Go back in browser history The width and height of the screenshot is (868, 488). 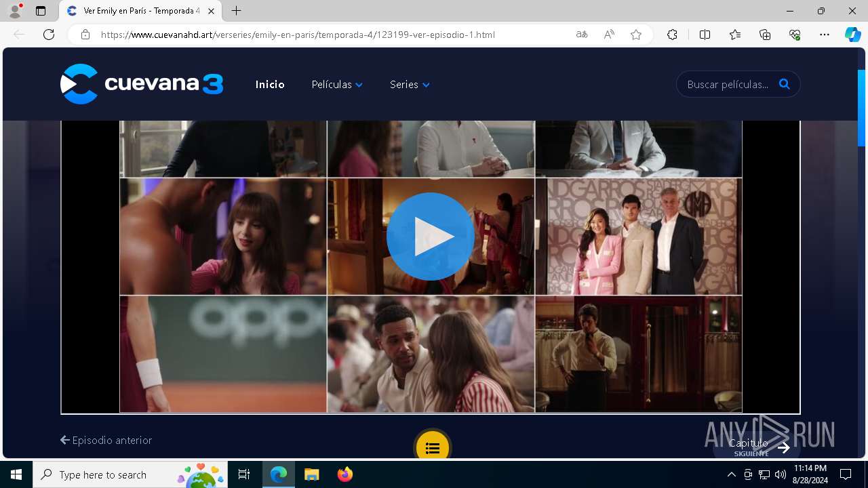(19, 35)
